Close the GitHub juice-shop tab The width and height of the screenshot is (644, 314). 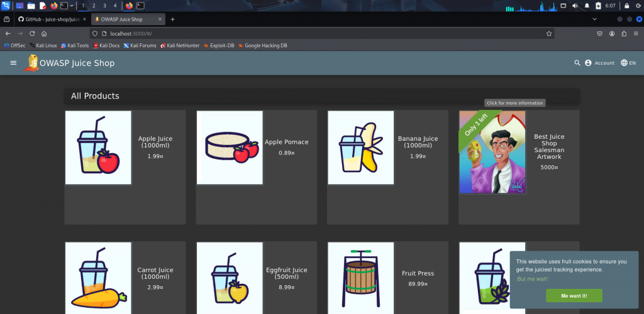[84, 19]
